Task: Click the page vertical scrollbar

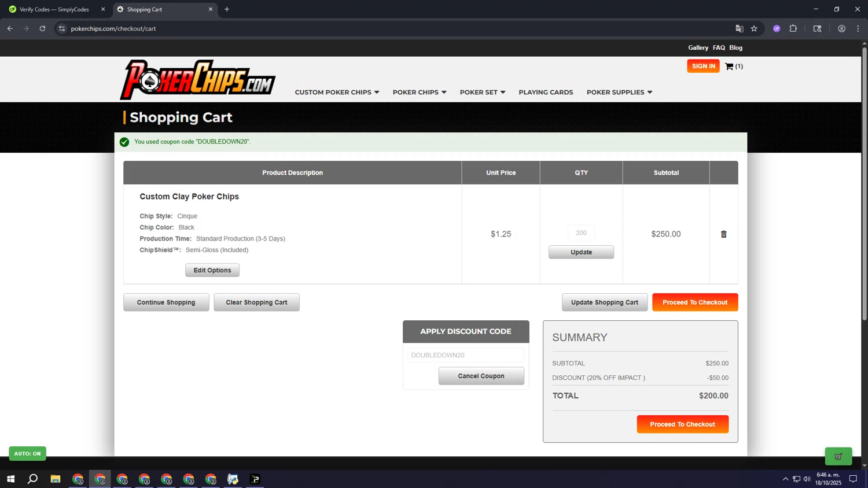Action: point(865,184)
